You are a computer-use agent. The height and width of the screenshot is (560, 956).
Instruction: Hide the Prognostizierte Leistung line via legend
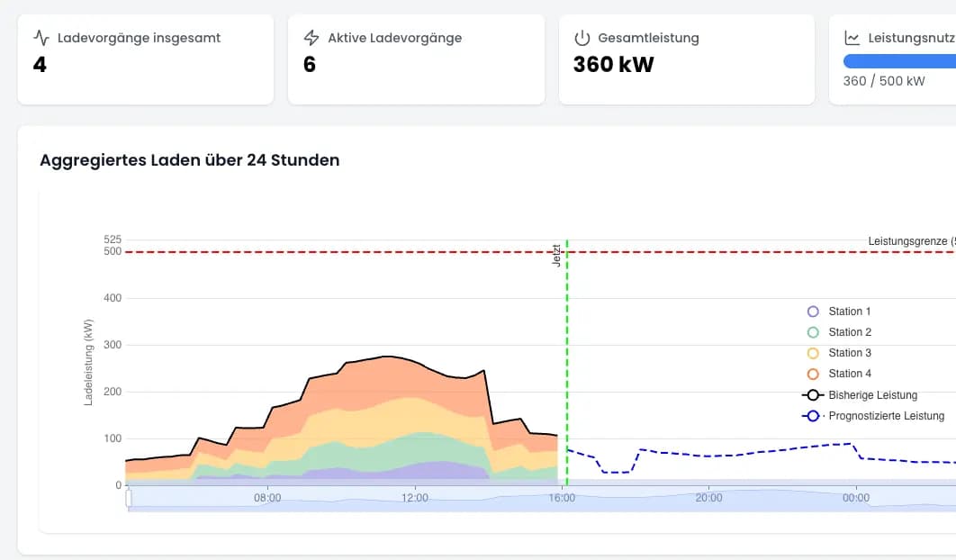[873, 416]
